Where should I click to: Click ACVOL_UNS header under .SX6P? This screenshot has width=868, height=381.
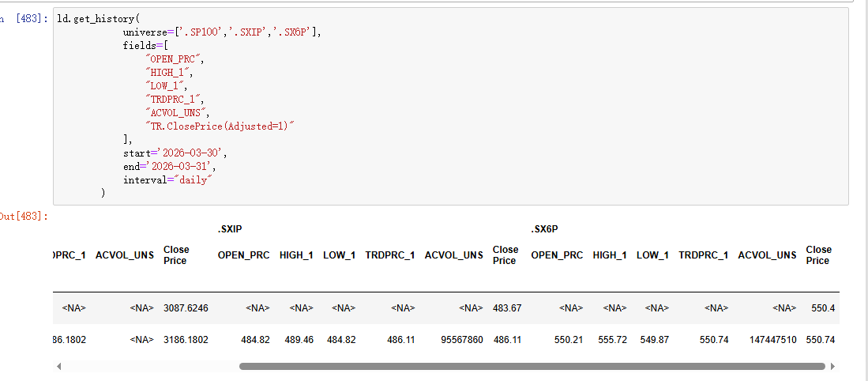pos(767,255)
